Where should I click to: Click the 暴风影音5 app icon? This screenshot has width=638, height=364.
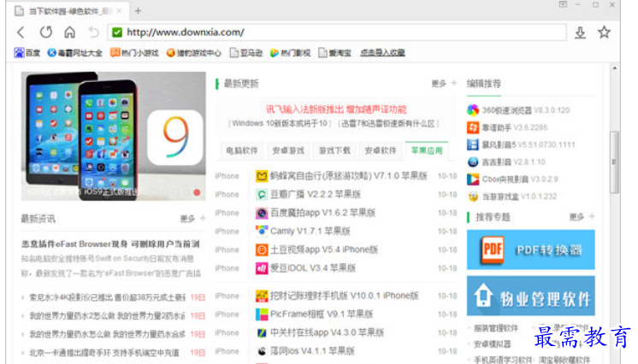pos(473,144)
